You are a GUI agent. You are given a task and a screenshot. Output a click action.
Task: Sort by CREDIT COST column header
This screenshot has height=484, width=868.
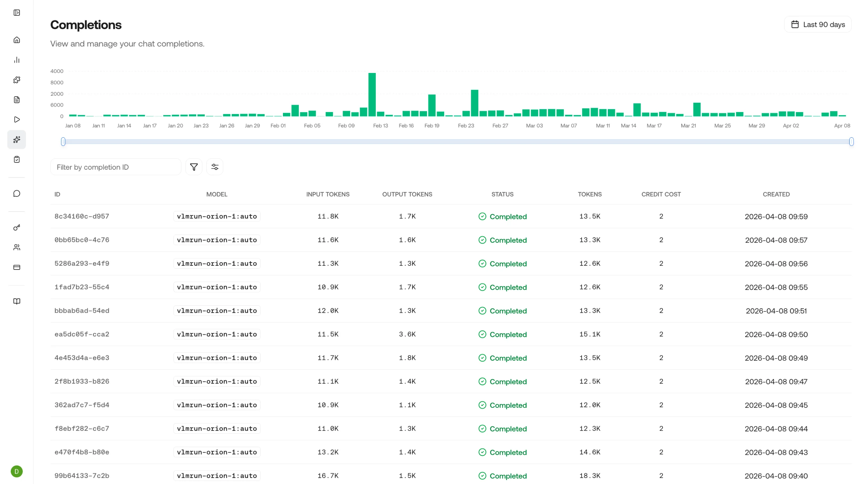(661, 195)
